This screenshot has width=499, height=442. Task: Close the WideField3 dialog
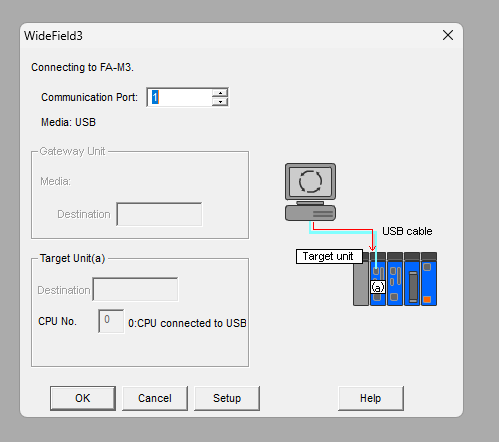click(x=448, y=35)
